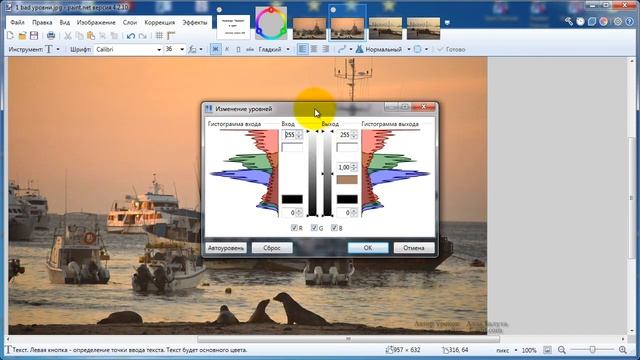Click the Crop to selection icon
The height and width of the screenshot is (360, 640).
(102, 36)
